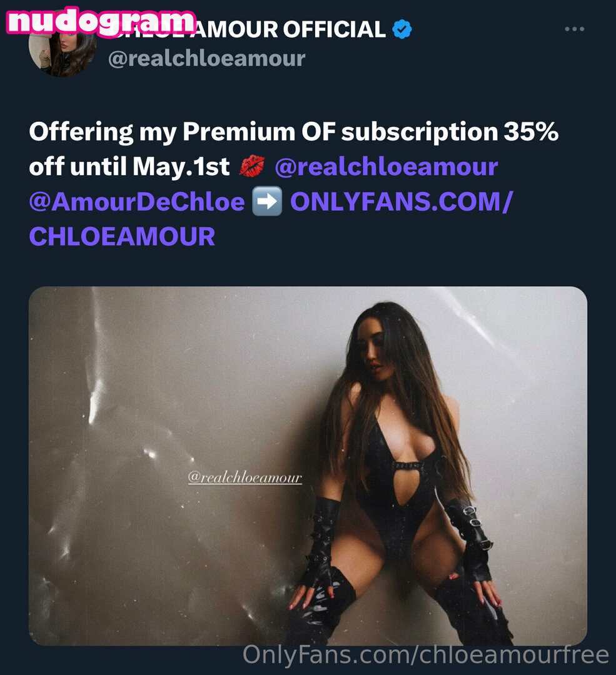The image size is (616, 675).
Task: Follow the purple @realchloeamour mention in the tweet
Action: coord(386,167)
